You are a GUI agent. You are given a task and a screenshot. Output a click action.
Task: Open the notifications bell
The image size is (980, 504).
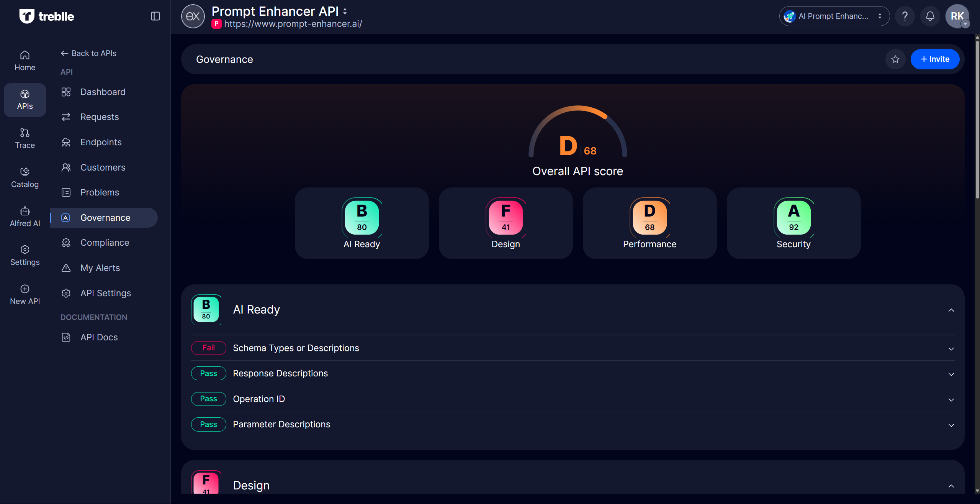tap(930, 16)
